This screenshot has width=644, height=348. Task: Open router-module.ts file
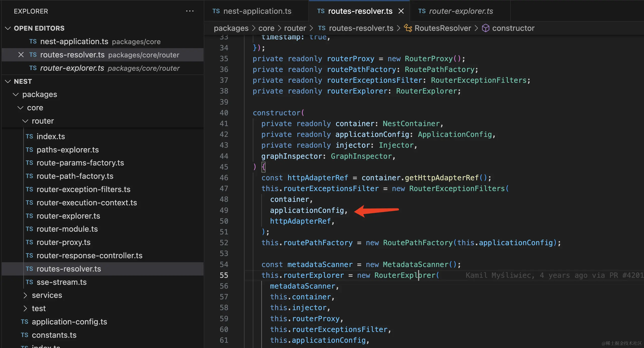[67, 229]
